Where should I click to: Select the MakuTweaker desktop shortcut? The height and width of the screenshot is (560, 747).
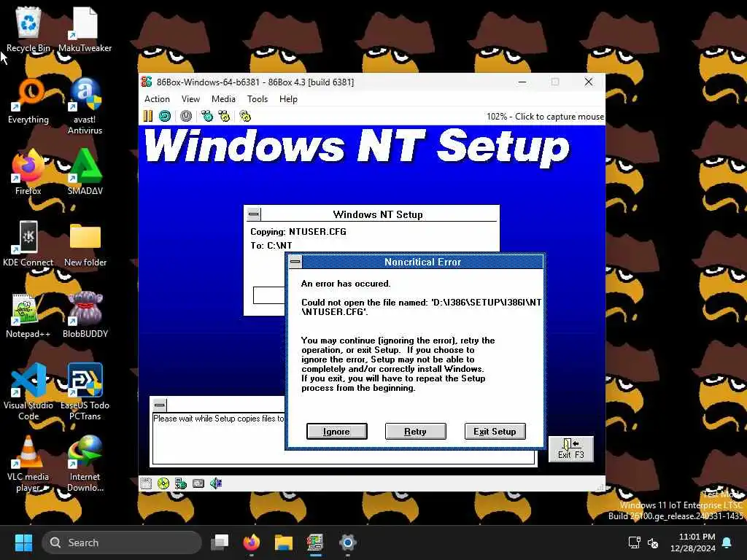click(x=85, y=29)
